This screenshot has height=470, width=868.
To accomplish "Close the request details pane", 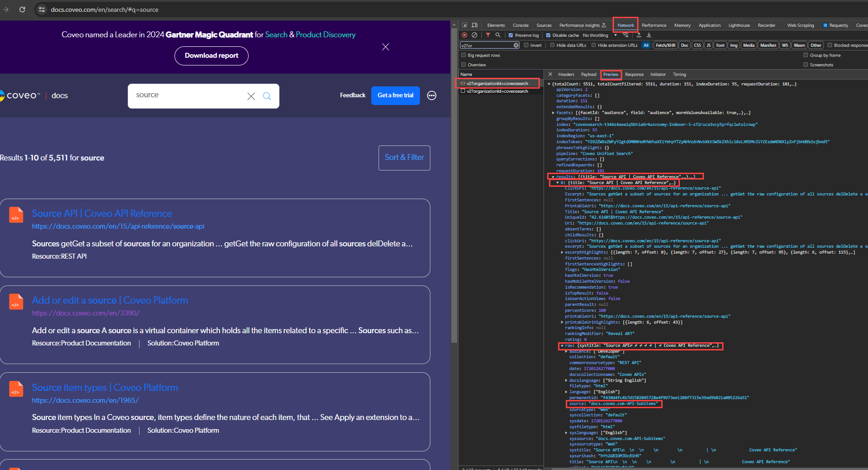I will click(550, 74).
